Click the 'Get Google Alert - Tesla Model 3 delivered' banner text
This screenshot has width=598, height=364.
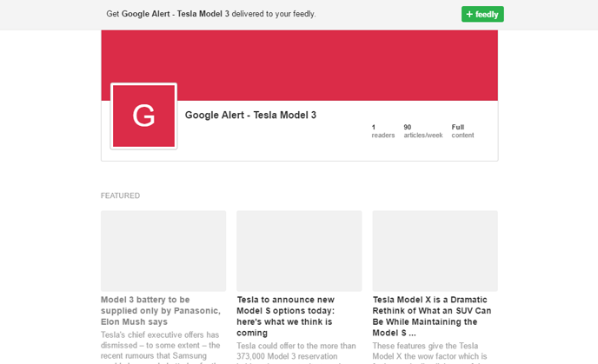click(211, 14)
